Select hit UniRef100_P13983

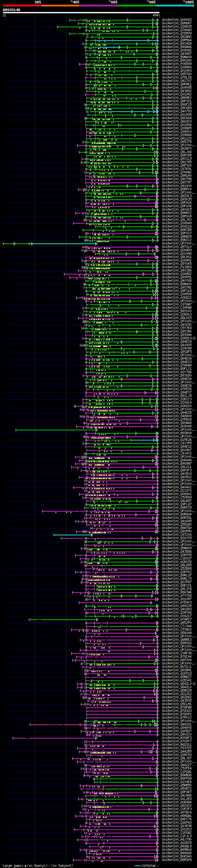pos(177,267)
